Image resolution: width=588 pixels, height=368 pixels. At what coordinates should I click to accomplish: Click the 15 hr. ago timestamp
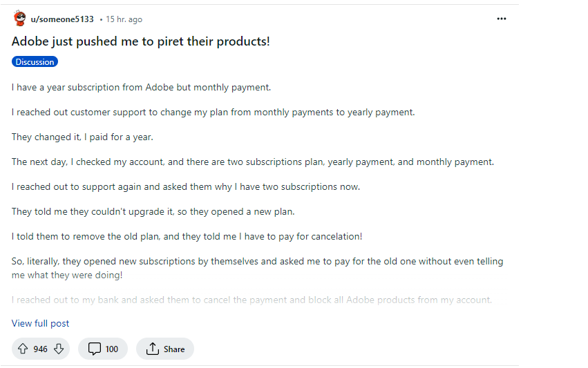[124, 19]
